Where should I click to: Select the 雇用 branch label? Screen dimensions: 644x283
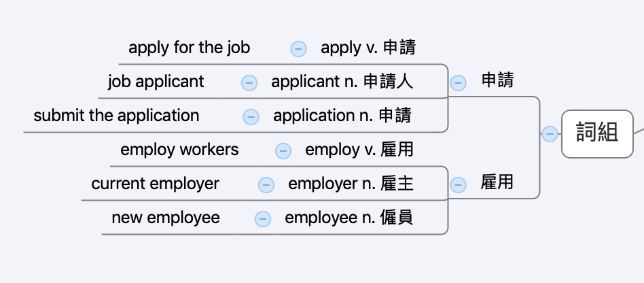point(497,182)
